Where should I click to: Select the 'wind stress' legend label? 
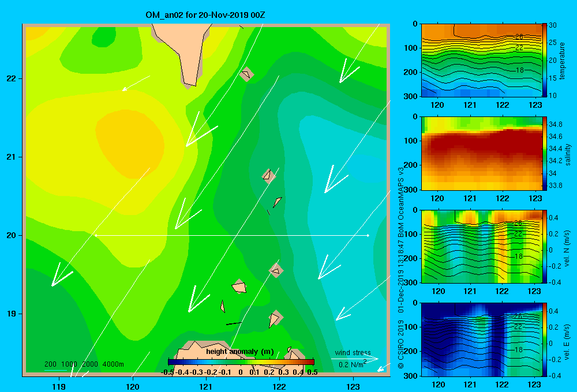[x=353, y=353]
